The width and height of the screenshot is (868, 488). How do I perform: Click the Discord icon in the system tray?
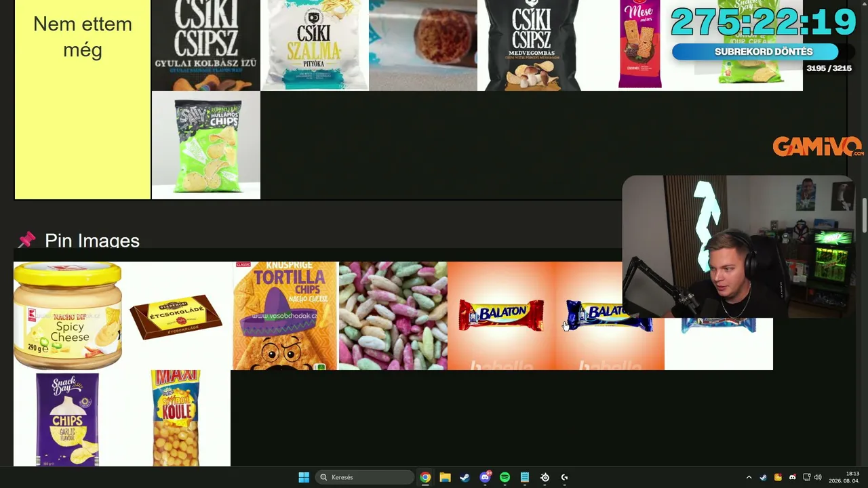[x=792, y=477]
